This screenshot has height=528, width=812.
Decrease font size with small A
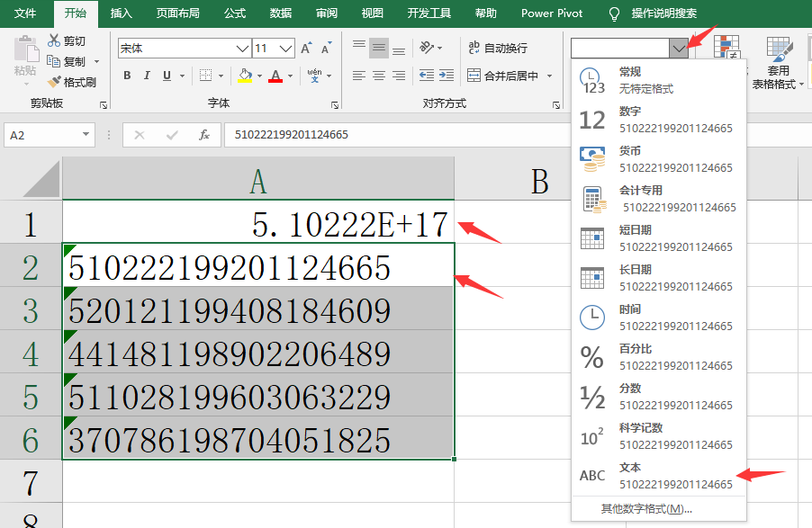(326, 48)
